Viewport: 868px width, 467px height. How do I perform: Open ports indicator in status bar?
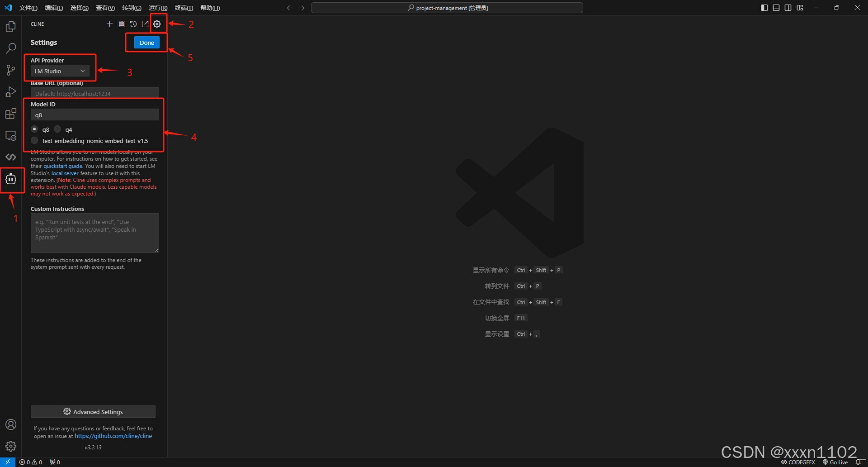pyautogui.click(x=55, y=462)
